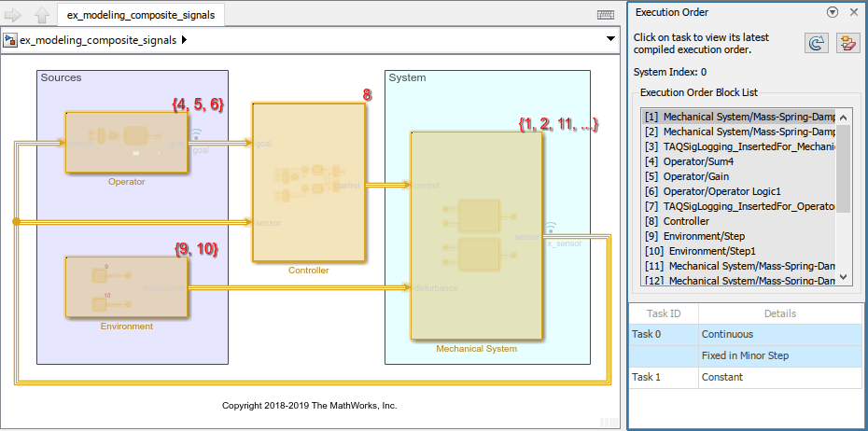Open the keyboard shortcuts icon
Viewport: 868px width, 431px height.
[606, 15]
